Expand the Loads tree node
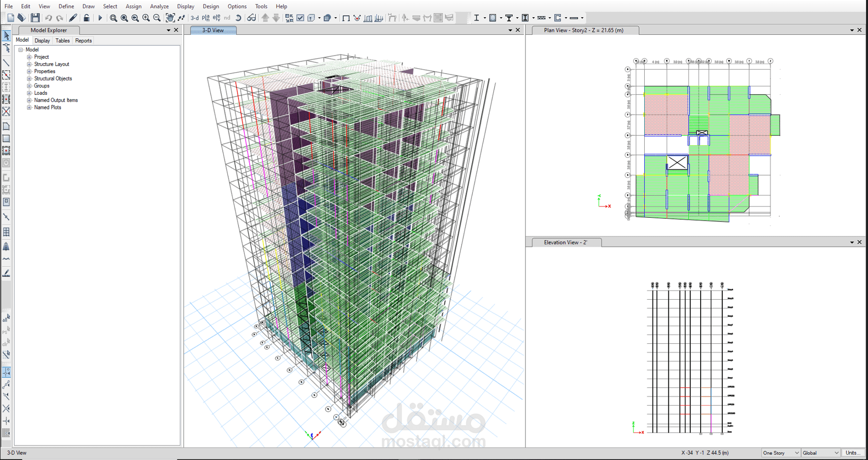 (x=29, y=93)
